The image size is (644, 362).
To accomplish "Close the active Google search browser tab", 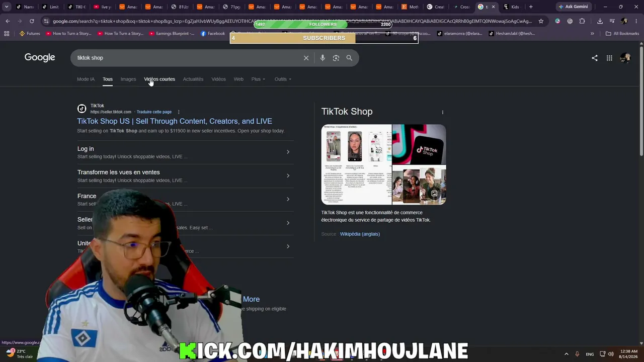I will pos(493,7).
